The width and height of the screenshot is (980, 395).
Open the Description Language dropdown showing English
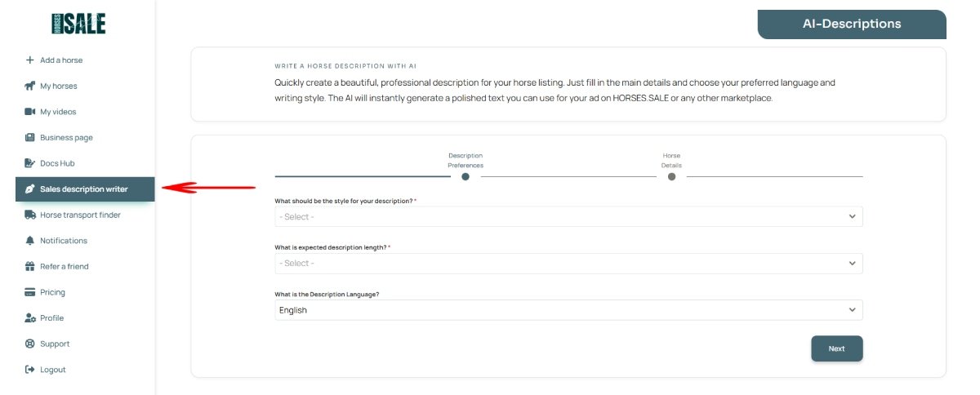point(568,310)
